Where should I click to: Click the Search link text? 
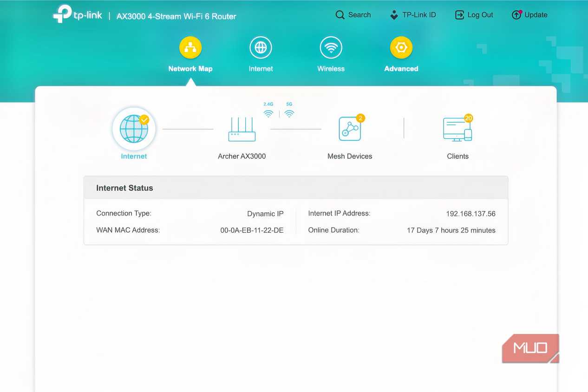(x=359, y=15)
